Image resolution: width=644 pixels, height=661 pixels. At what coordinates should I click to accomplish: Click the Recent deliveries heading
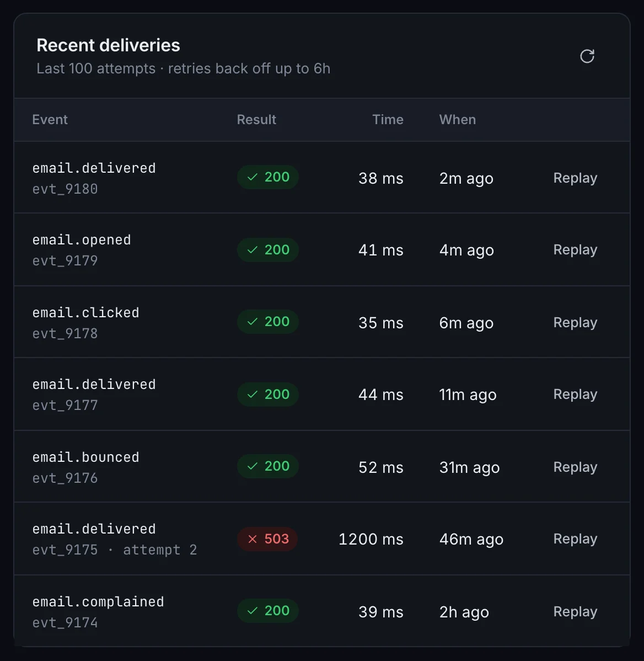[x=108, y=46]
